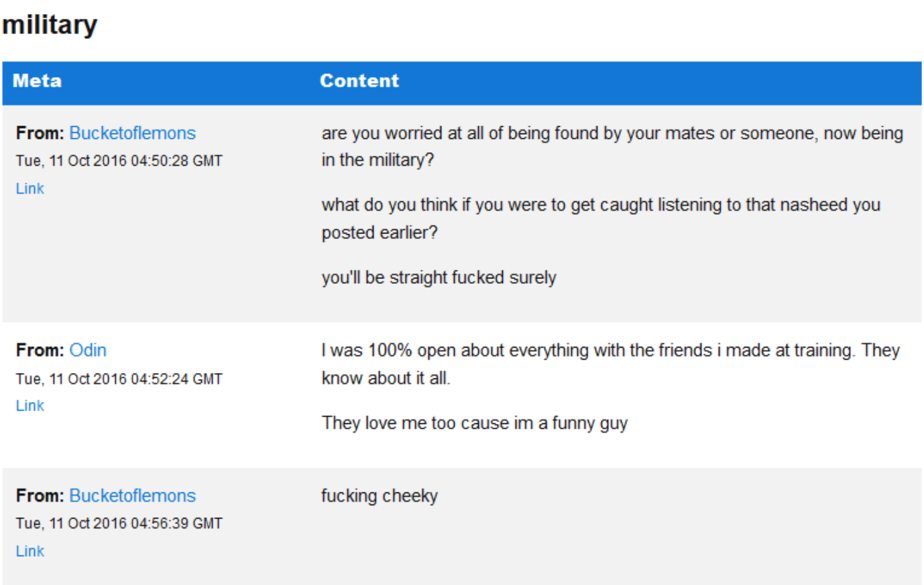Follow the Link under Odin's message
The image size is (924, 585).
30,406
